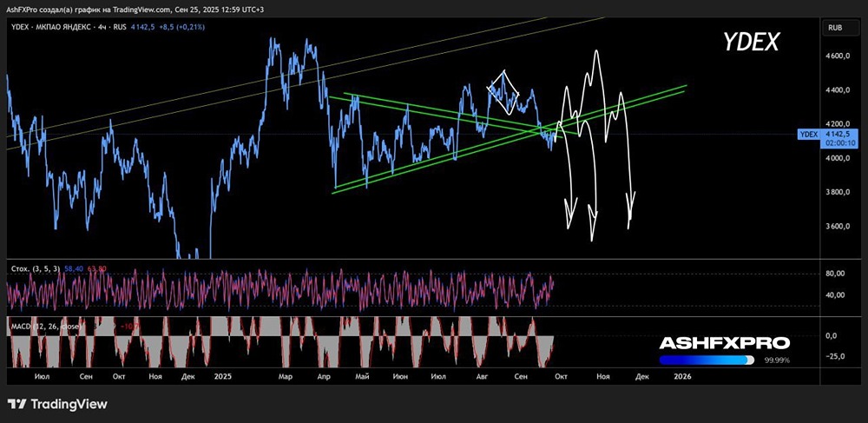
Task: Click the Май label on time axis
Action: (x=362, y=376)
